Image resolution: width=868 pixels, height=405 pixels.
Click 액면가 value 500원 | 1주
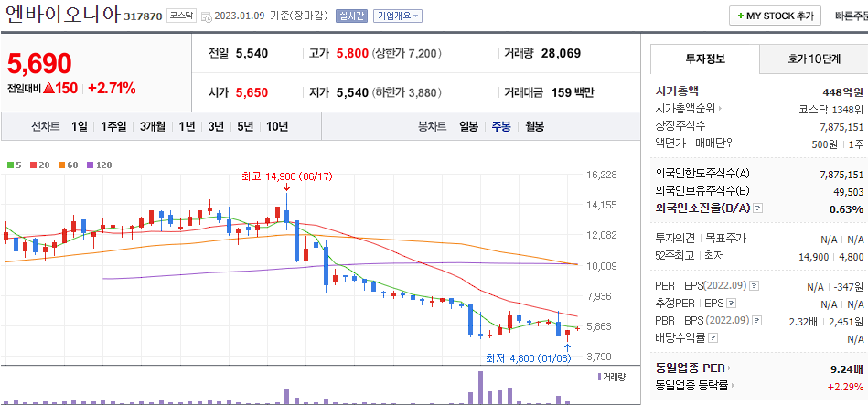click(839, 144)
